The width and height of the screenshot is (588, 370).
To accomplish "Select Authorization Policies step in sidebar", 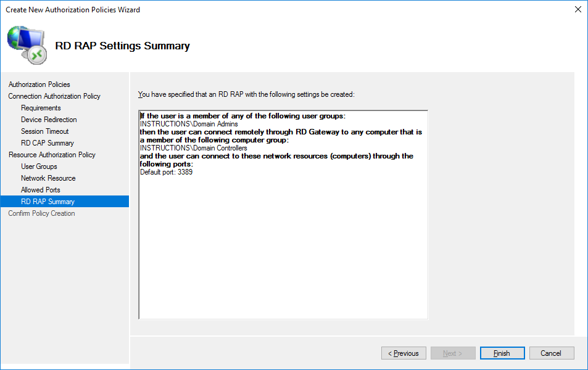I will point(39,84).
